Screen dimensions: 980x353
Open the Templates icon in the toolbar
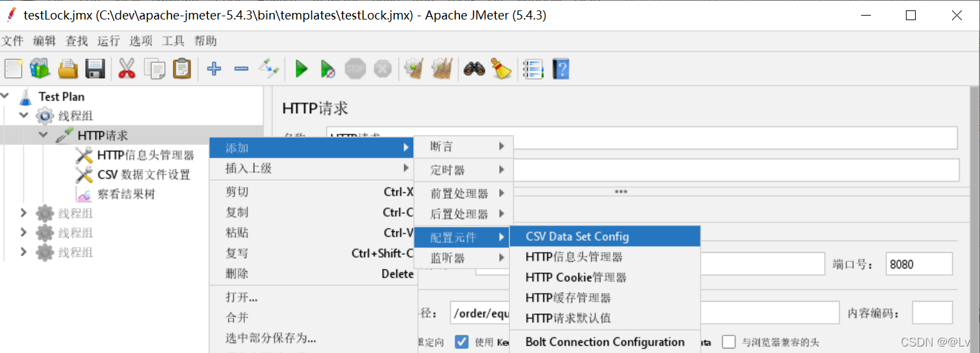(40, 68)
